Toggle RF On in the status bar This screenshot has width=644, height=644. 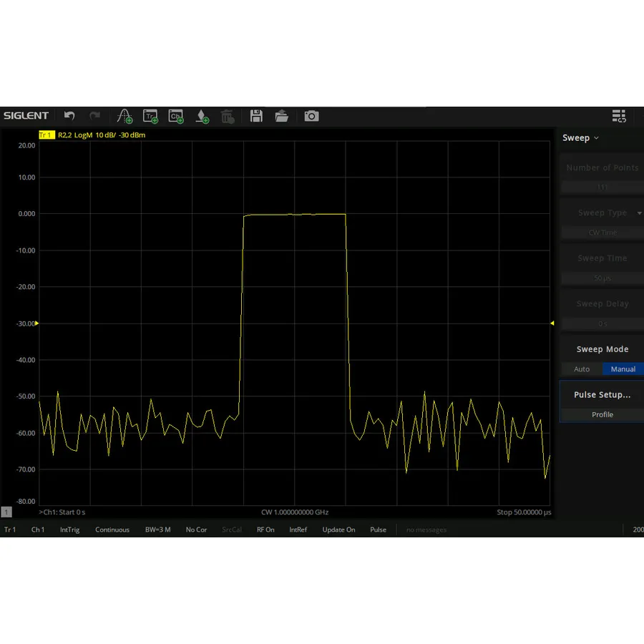[x=265, y=530]
